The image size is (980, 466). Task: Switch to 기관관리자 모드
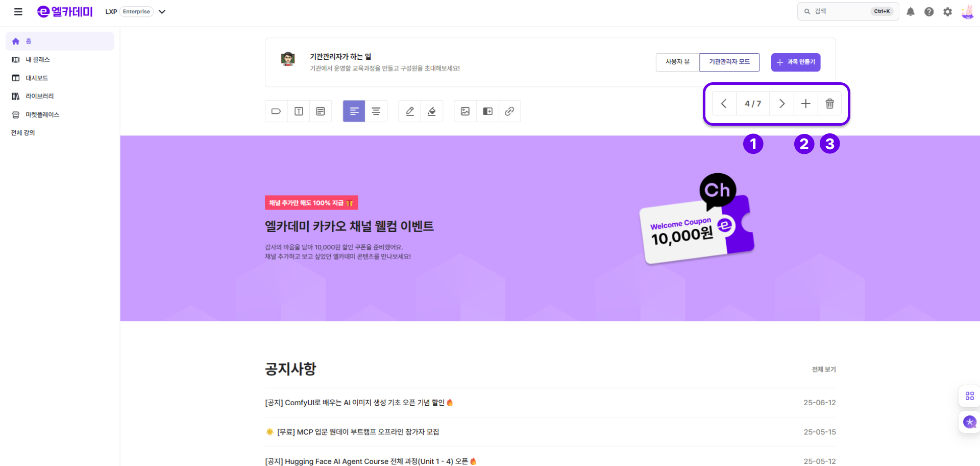pos(729,62)
